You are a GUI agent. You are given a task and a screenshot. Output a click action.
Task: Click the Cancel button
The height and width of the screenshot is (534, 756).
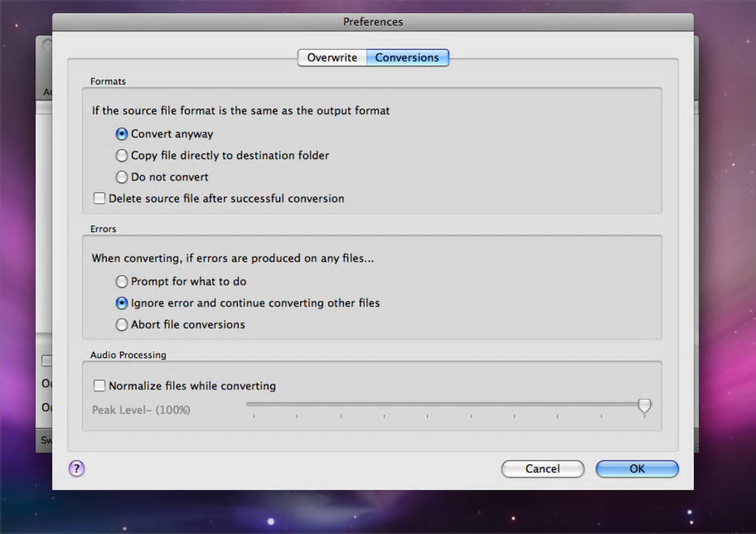543,469
